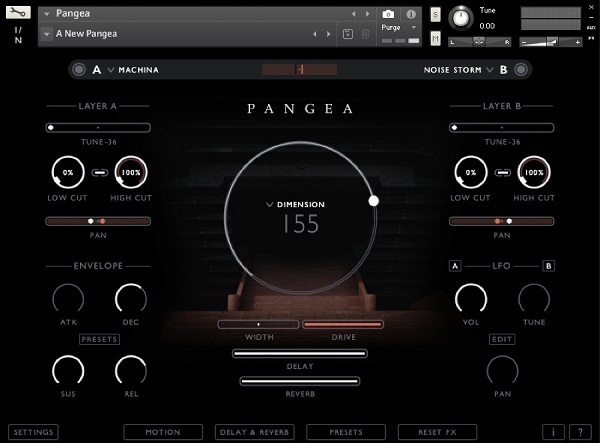Toggle Layer A power button on

coord(79,70)
